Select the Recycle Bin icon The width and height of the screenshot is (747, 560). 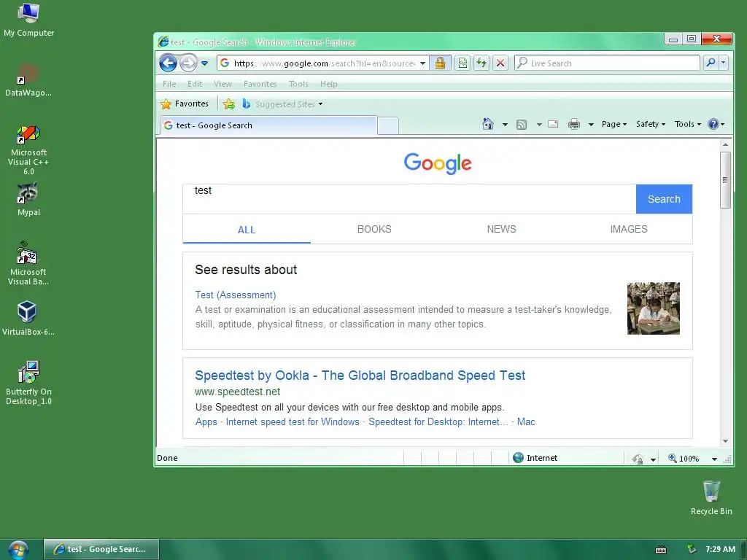click(x=711, y=497)
